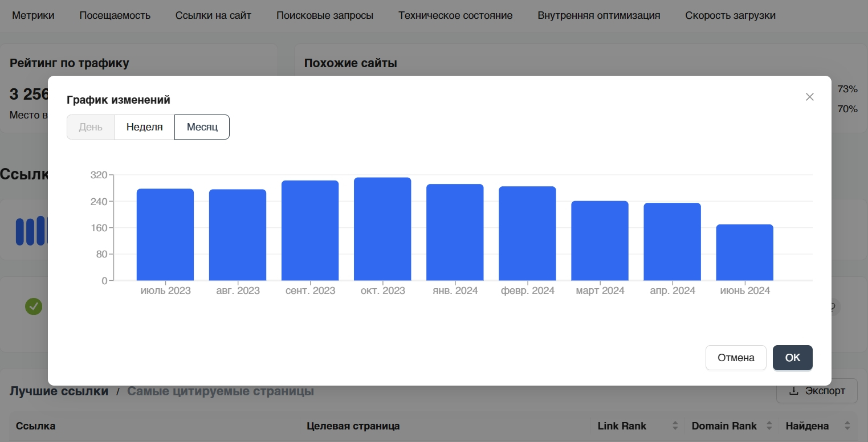Click the Найдена column sort arrows
The image size is (868, 442).
pyautogui.click(x=847, y=425)
